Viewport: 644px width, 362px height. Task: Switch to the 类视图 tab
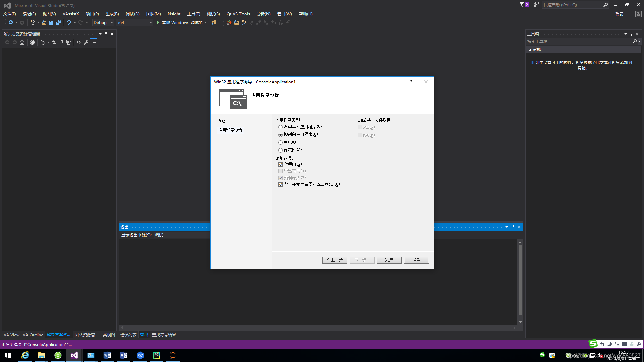click(x=109, y=335)
